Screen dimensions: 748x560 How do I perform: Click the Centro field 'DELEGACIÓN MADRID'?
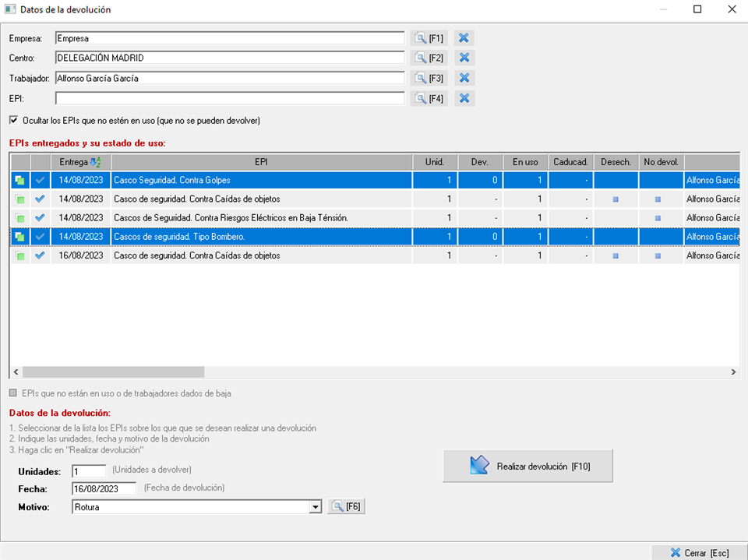tap(230, 58)
